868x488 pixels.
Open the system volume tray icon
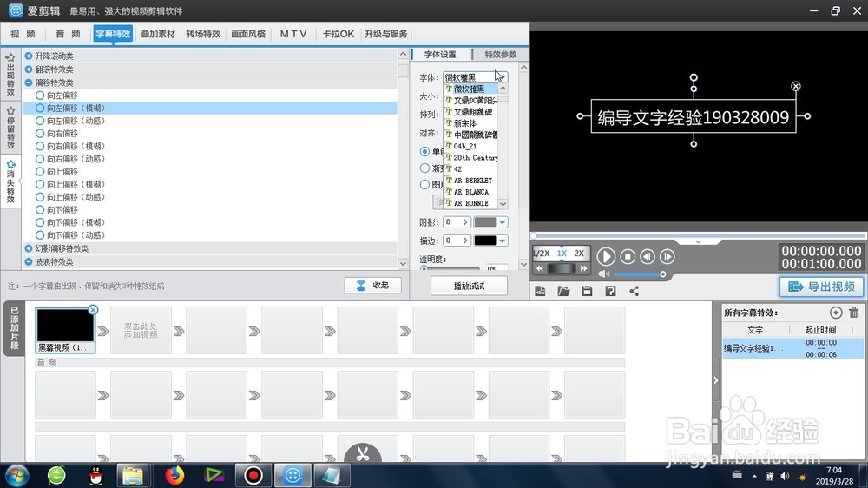(x=785, y=477)
